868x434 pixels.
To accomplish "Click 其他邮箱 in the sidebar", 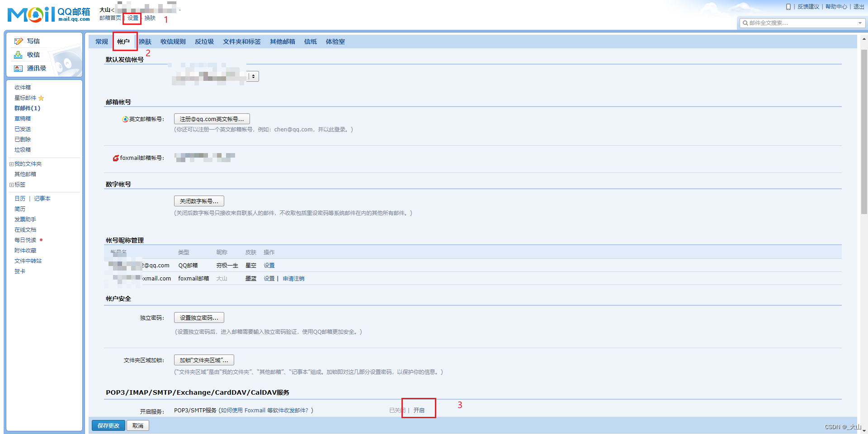I will coord(25,174).
